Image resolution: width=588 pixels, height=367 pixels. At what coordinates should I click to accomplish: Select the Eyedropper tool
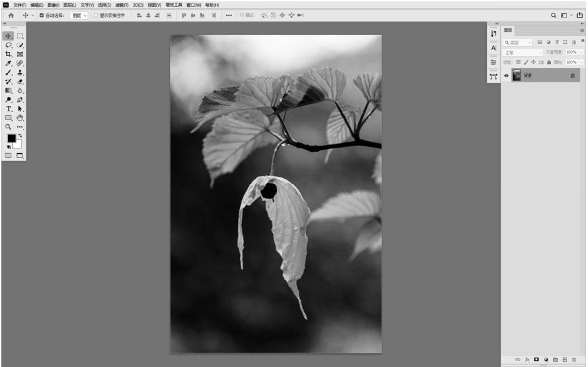[x=8, y=63]
